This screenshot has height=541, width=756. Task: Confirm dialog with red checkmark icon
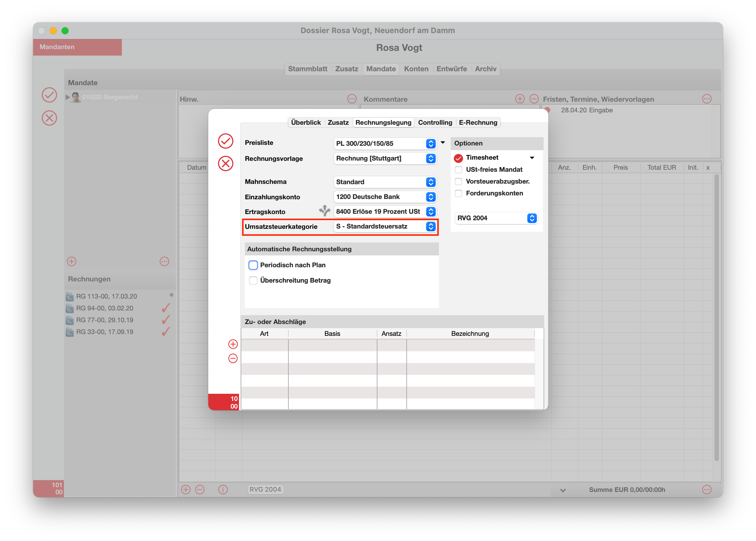226,141
